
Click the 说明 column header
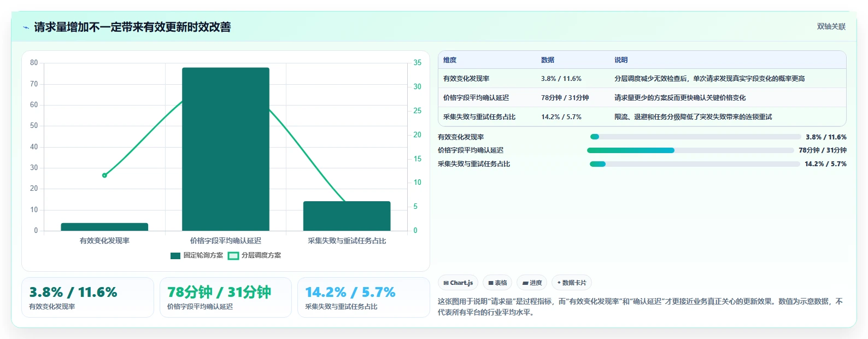pos(621,60)
